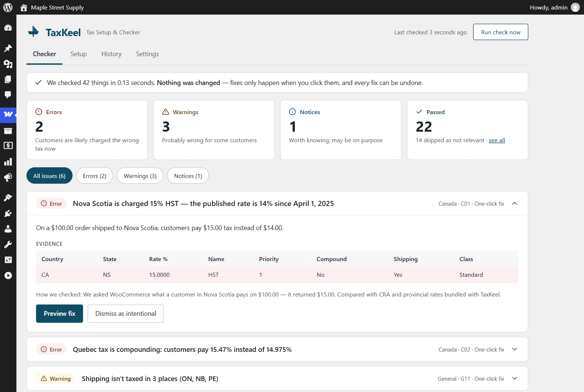Open the Users sidebar icon

coord(8,229)
